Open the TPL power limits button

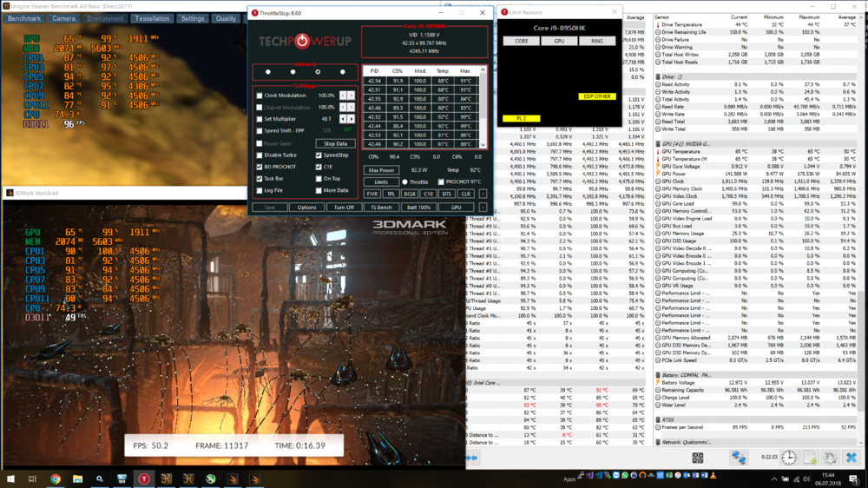pyautogui.click(x=391, y=194)
